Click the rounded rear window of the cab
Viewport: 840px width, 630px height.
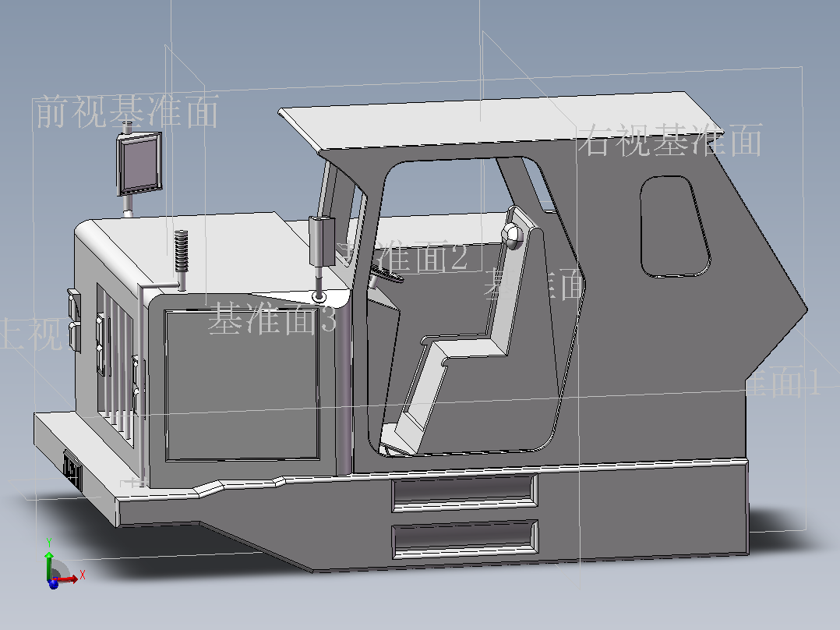click(x=675, y=226)
